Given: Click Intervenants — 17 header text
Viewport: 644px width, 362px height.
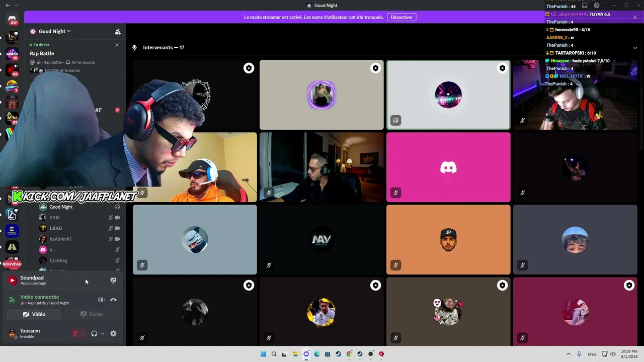Looking at the screenshot, I should click(x=164, y=48).
